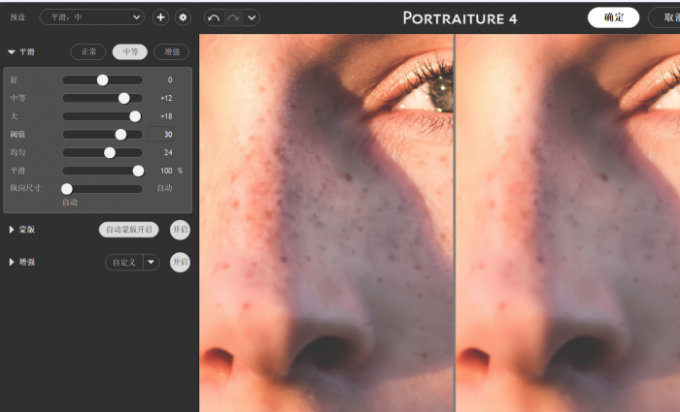
Task: Click the add preset plus icon
Action: [x=161, y=17]
